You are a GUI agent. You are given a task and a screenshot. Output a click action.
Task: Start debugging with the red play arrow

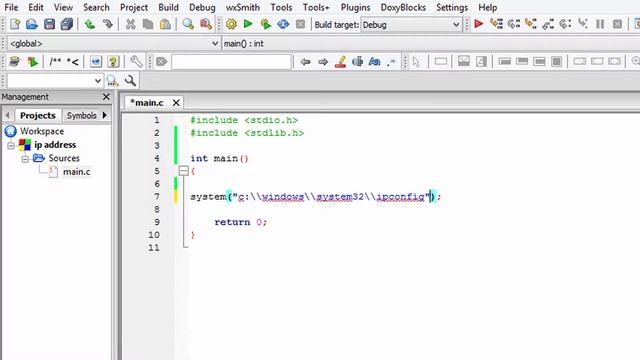(x=479, y=24)
